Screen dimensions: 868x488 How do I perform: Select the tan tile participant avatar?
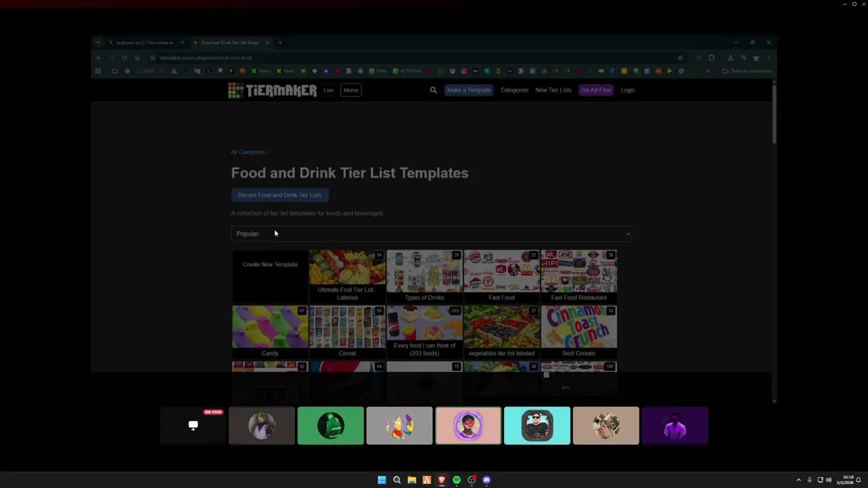pos(606,426)
